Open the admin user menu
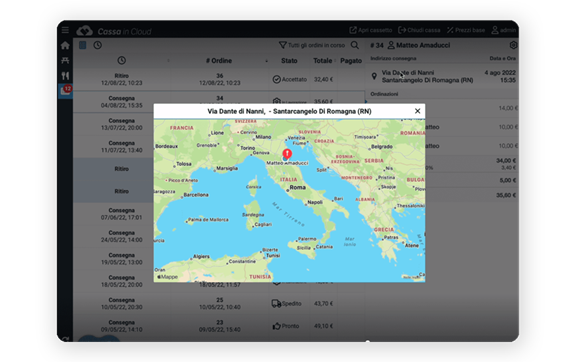Screen dimensions: 576x362 click(x=504, y=30)
